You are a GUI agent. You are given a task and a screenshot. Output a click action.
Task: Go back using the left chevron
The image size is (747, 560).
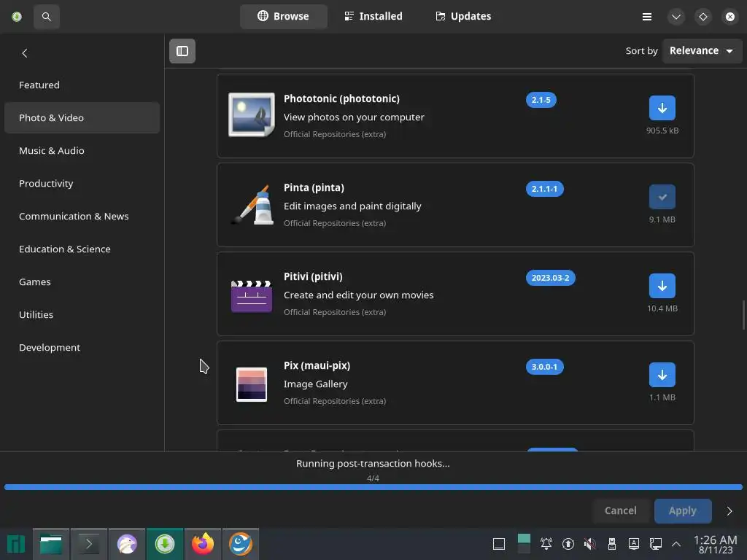pos(25,52)
